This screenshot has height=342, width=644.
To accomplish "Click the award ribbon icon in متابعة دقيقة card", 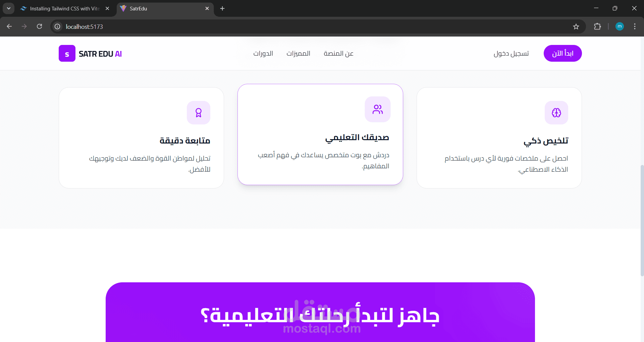I will [199, 113].
